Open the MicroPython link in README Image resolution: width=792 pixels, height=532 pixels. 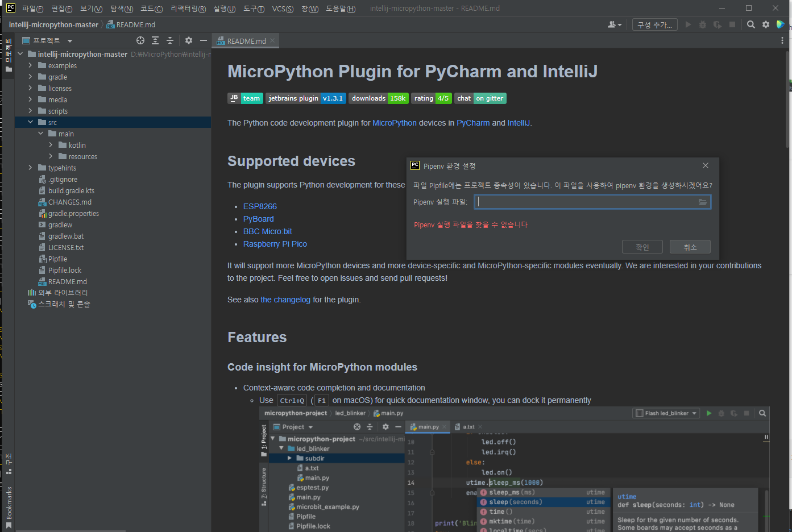point(395,123)
